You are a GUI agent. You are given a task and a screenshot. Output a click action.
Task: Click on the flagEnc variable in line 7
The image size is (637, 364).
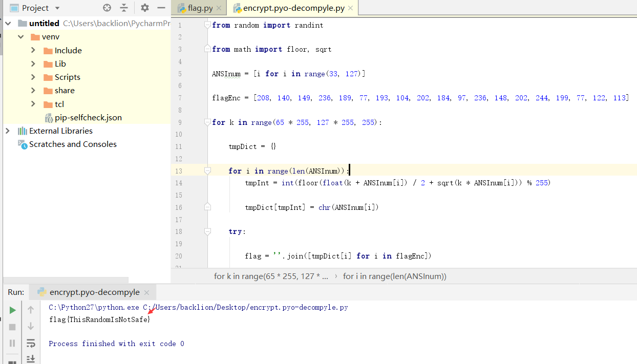tap(225, 98)
